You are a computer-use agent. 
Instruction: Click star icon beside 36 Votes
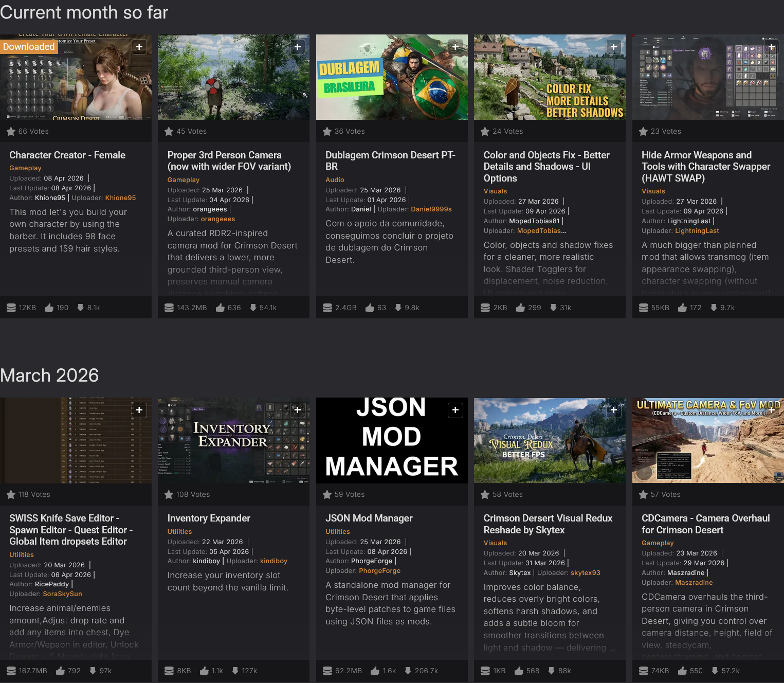coord(327,131)
